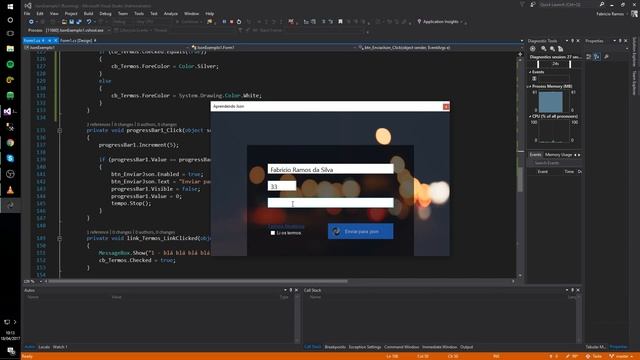640x360 pixels.
Task: Open Skype from the taskbar
Action: (x=10, y=158)
